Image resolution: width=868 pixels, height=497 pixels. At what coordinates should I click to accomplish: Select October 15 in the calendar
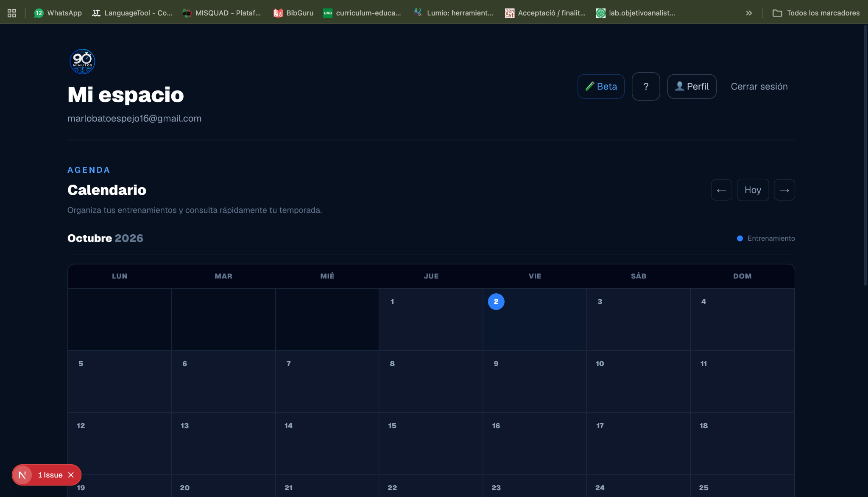[x=430, y=444]
